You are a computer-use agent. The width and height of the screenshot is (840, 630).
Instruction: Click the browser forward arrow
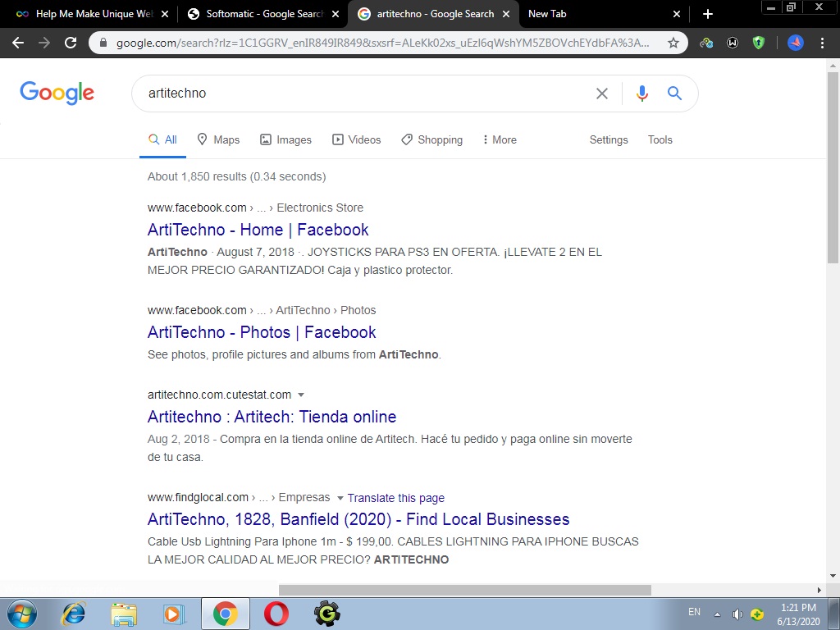(44, 43)
